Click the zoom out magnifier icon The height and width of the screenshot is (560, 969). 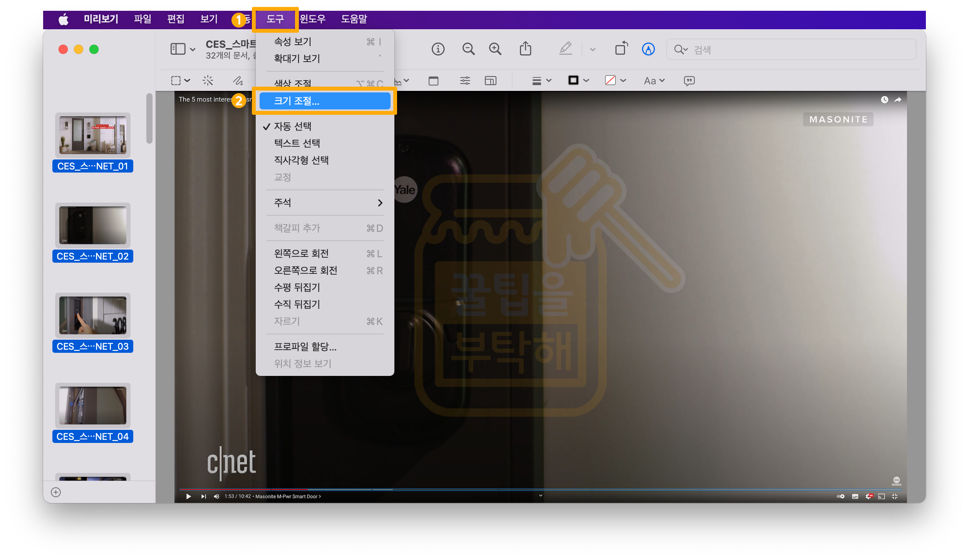(x=468, y=49)
